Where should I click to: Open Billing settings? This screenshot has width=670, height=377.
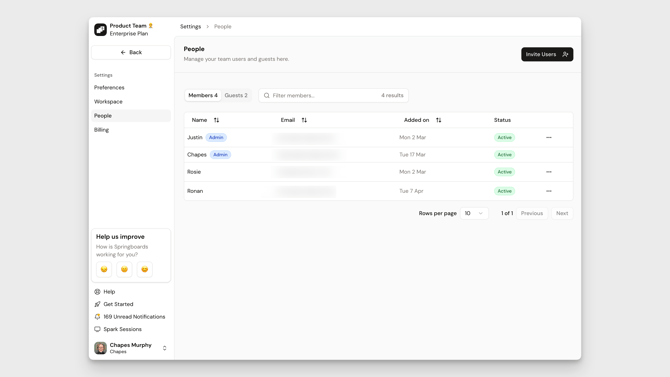click(102, 130)
